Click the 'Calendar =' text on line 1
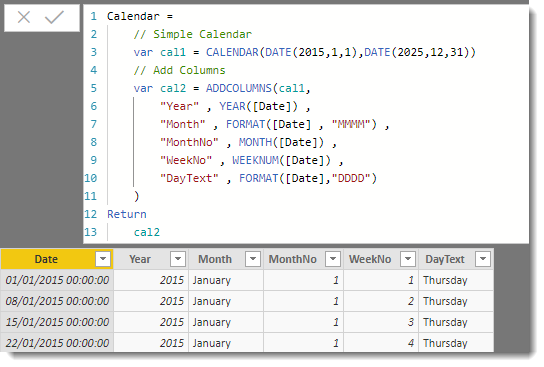This screenshot has height=367, width=544. (140, 16)
